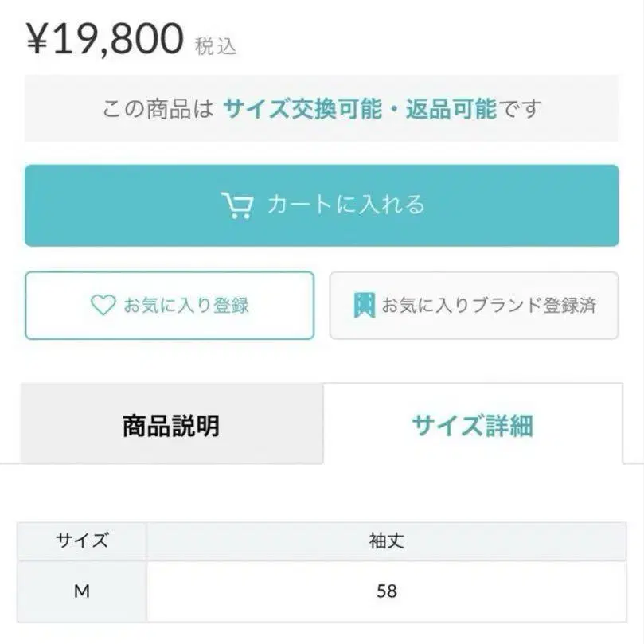Click the bookmark icon for favorite brand

click(364, 305)
